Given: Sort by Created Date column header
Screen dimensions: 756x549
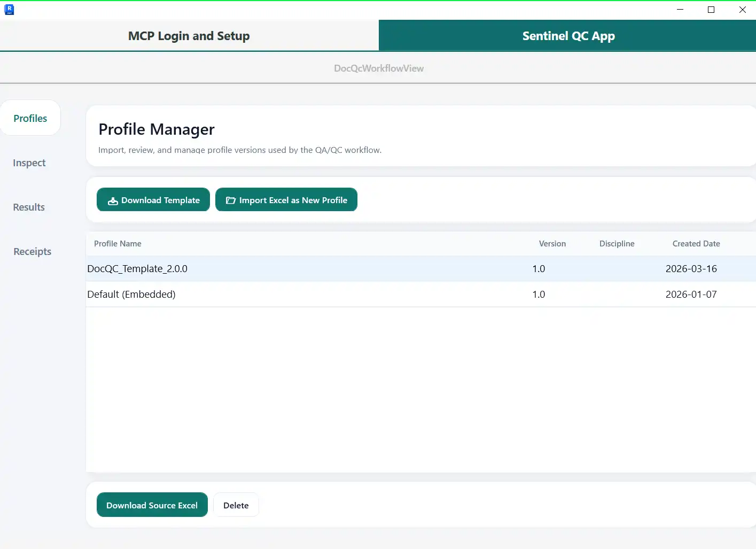Looking at the screenshot, I should coord(696,244).
